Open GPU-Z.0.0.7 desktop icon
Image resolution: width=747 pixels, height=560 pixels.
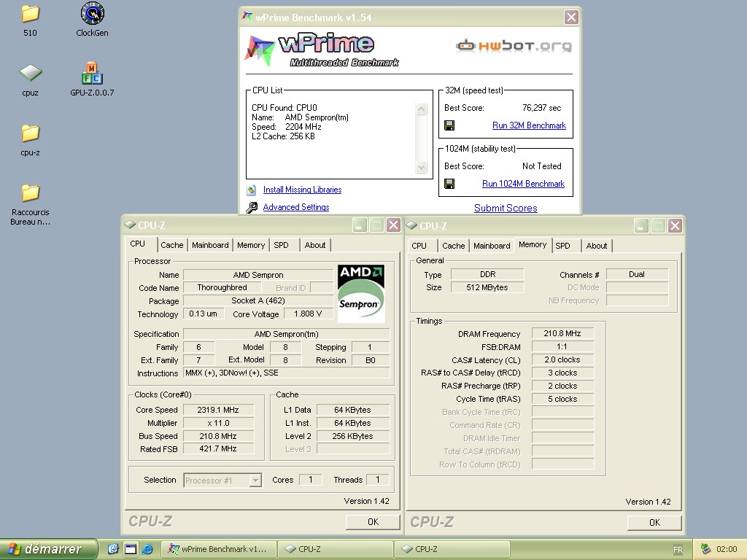(x=92, y=74)
